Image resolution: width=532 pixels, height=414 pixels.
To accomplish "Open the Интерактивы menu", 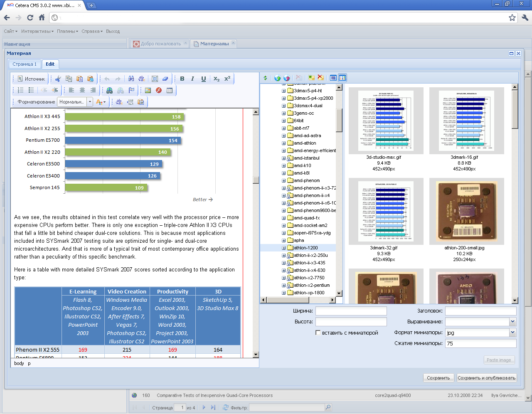I will [x=37, y=31].
